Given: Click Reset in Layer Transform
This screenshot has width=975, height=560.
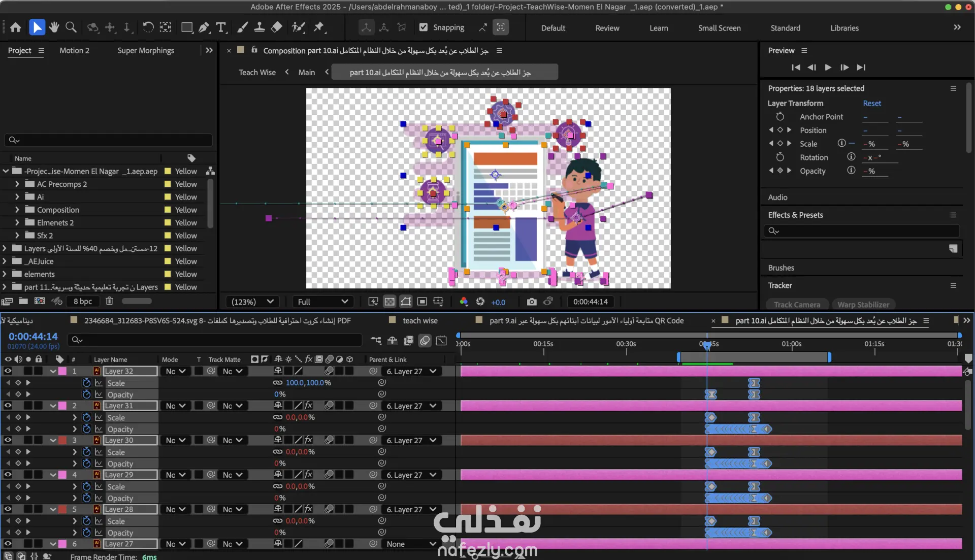Looking at the screenshot, I should 871,103.
